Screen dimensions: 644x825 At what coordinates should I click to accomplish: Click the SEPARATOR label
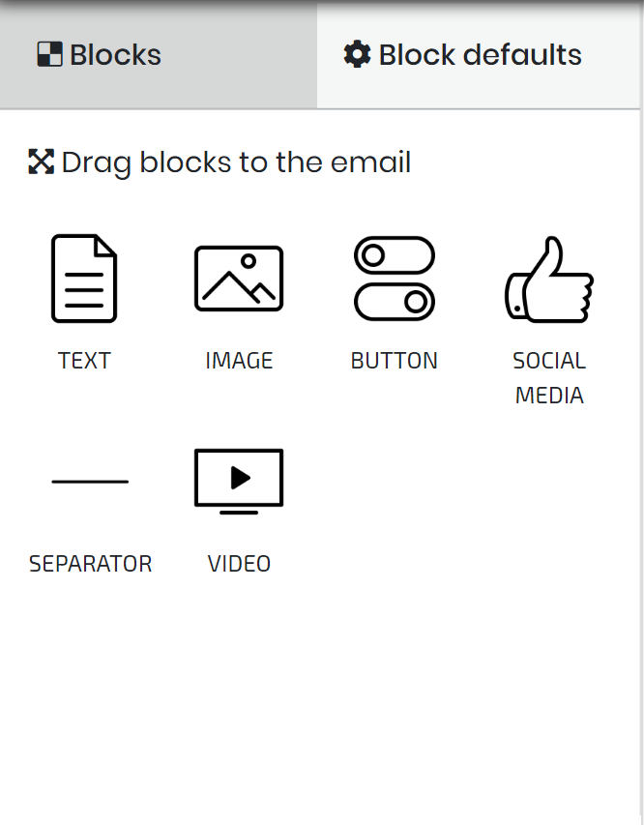pos(90,564)
